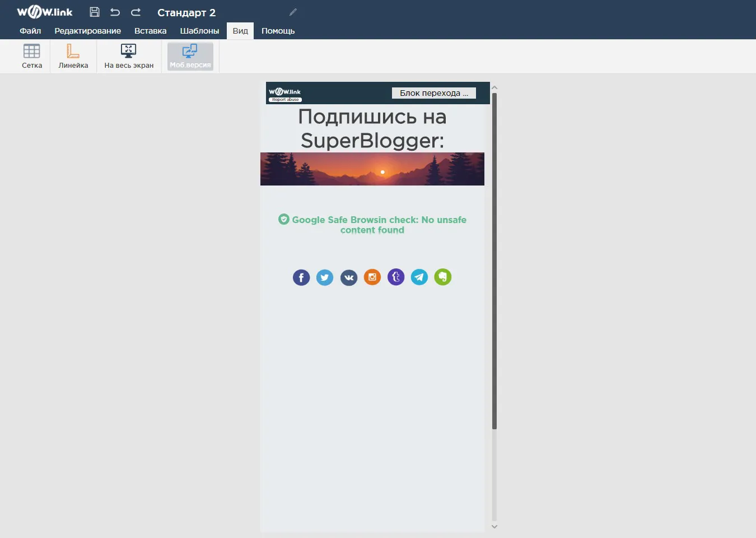This screenshot has width=756, height=538.
Task: Click the scroll down arrow of preview
Action: point(494,526)
